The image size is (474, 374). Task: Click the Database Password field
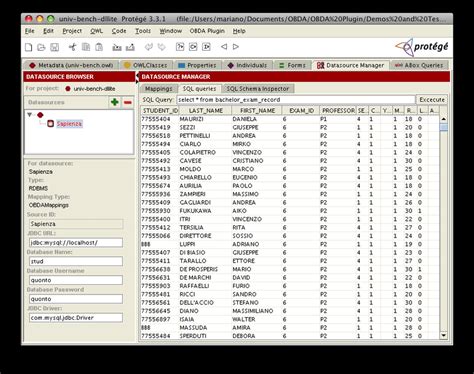click(76, 299)
